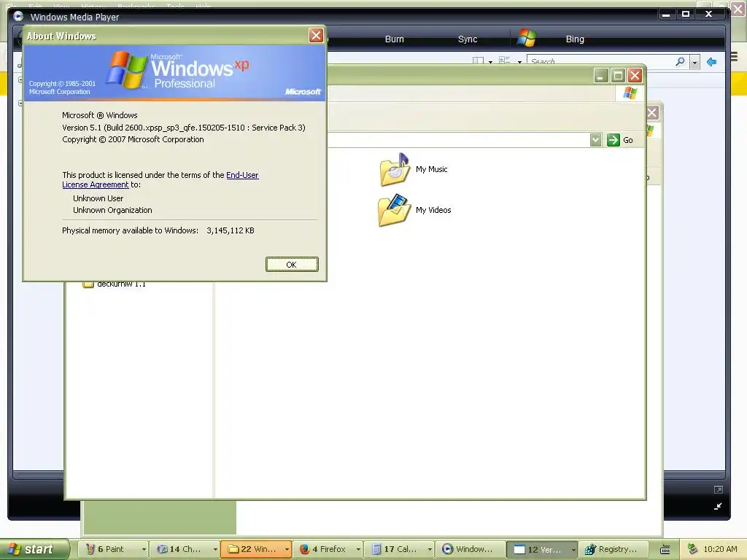This screenshot has height=560, width=747.
Task: Expand the 12 Ver... taskbar group arrow
Action: [573, 549]
